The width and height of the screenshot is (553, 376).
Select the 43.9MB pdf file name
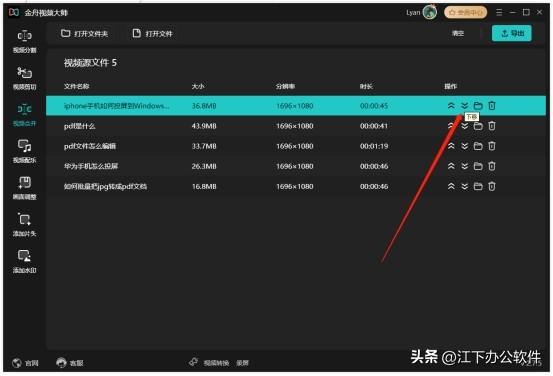tap(79, 126)
